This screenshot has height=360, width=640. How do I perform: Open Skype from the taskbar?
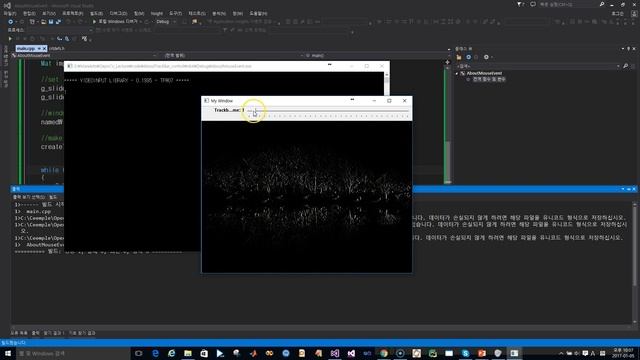pyautogui.click(x=465, y=353)
